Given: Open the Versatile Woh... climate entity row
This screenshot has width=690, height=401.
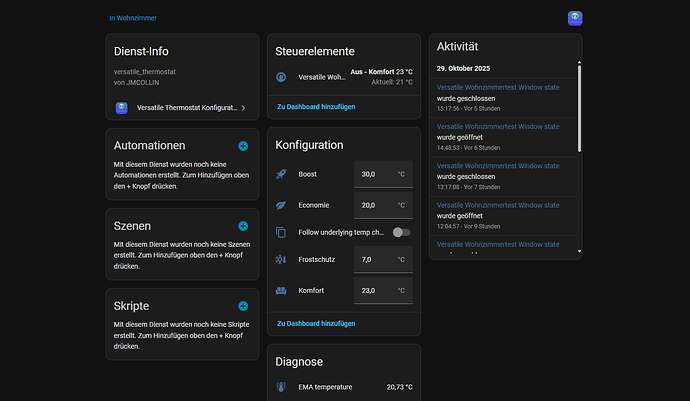Looking at the screenshot, I should pyautogui.click(x=344, y=77).
